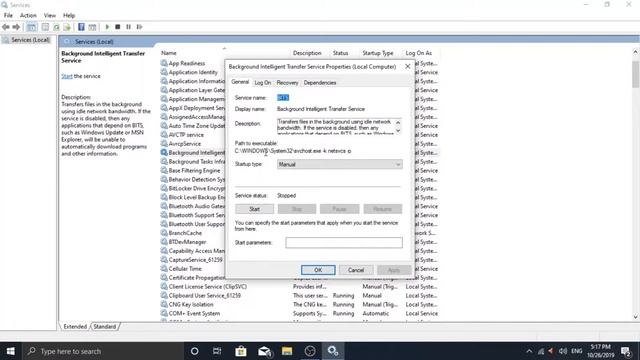Toggle the Show/Hide Console Tree toolbar icon
The image size is (640, 360).
[31, 27]
